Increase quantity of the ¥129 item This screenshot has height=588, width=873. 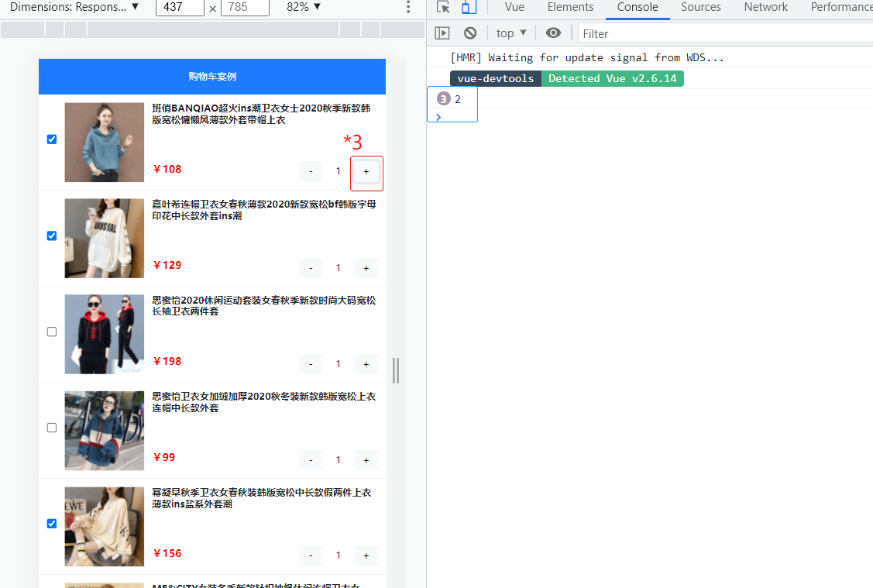tap(366, 268)
